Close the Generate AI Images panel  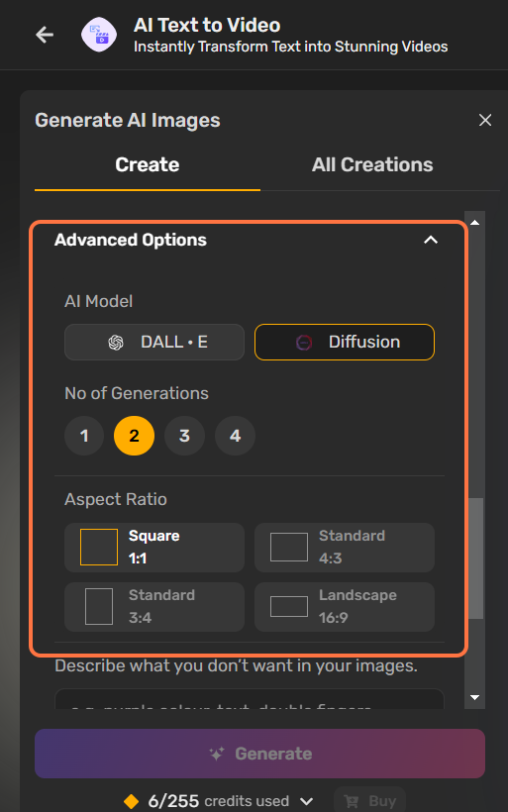tap(485, 120)
